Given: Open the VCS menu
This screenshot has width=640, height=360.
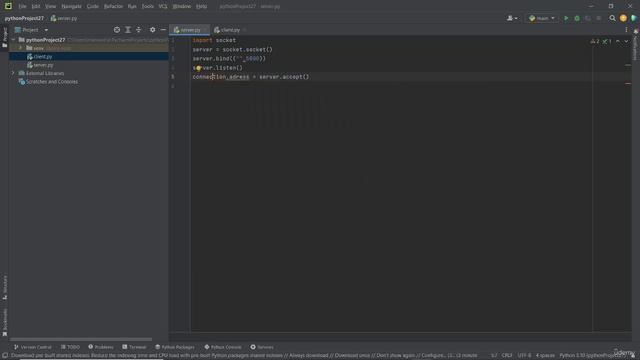Looking at the screenshot, I should click(163, 7).
